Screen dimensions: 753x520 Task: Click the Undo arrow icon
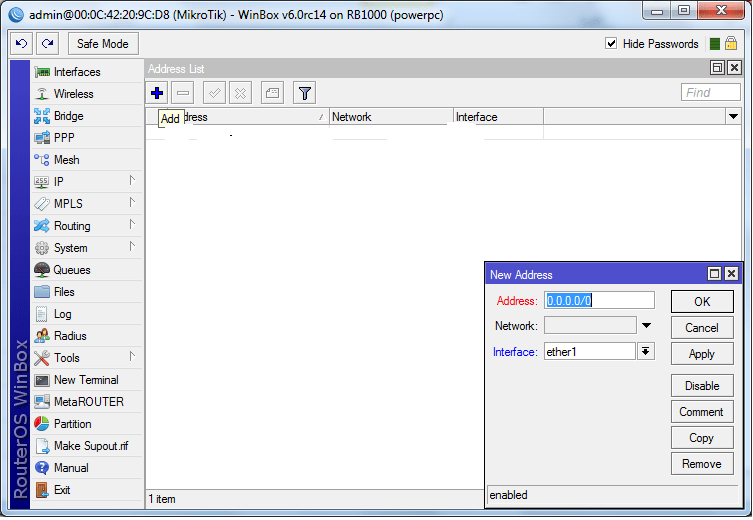click(21, 44)
